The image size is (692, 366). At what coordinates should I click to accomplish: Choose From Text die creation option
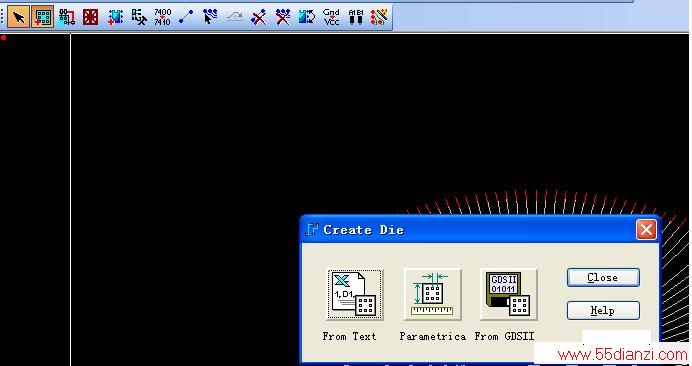click(355, 294)
